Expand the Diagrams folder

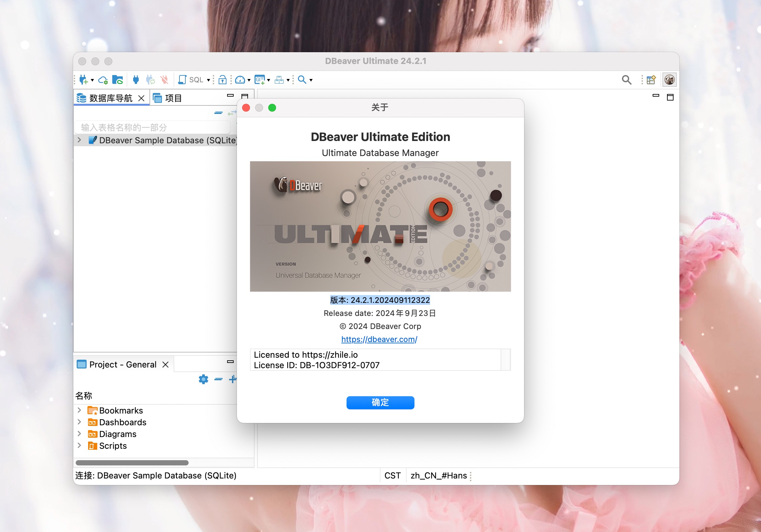[79, 433]
